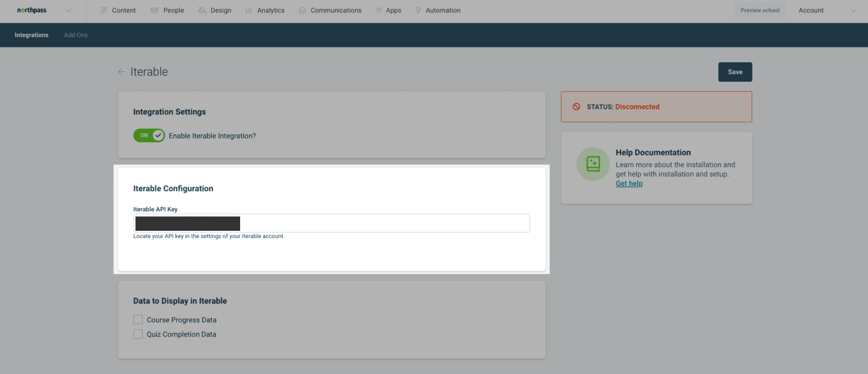The height and width of the screenshot is (374, 868).
Task: Click the Content pencil icon
Action: pyautogui.click(x=104, y=10)
